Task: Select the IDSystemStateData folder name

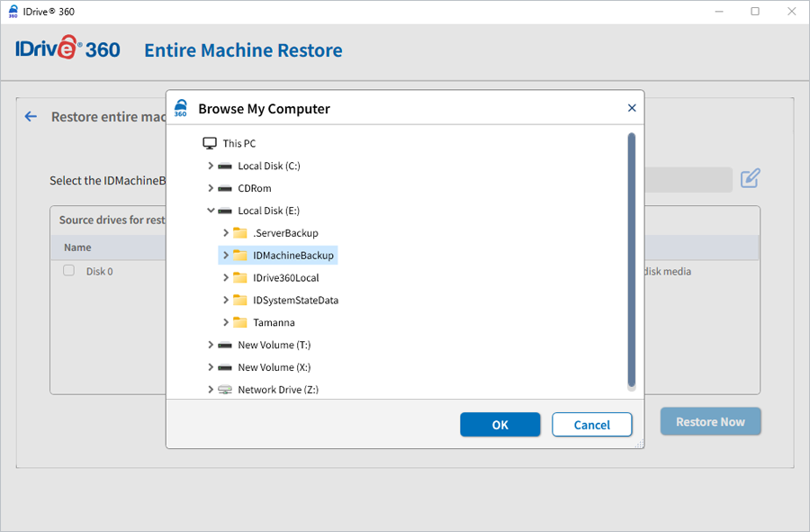Action: (296, 300)
